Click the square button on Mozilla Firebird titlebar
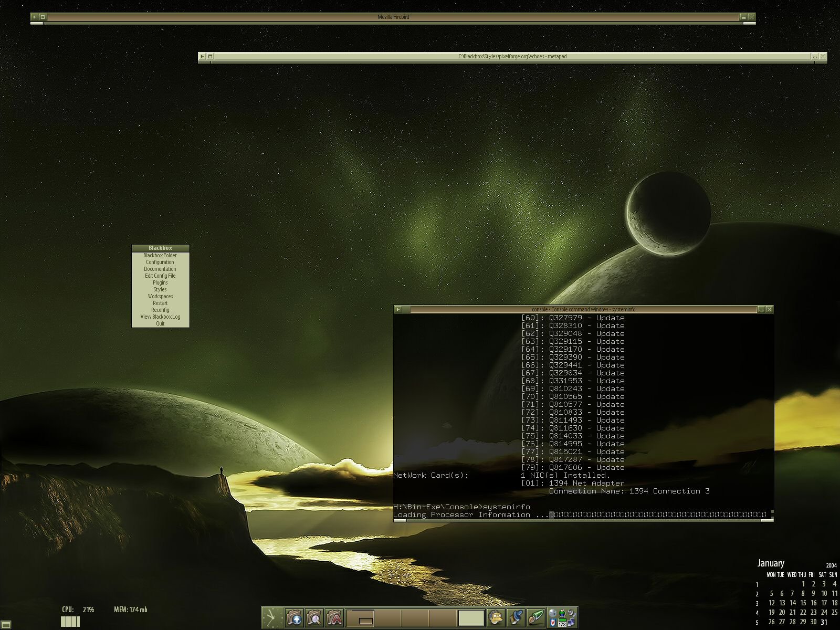 pos(43,17)
